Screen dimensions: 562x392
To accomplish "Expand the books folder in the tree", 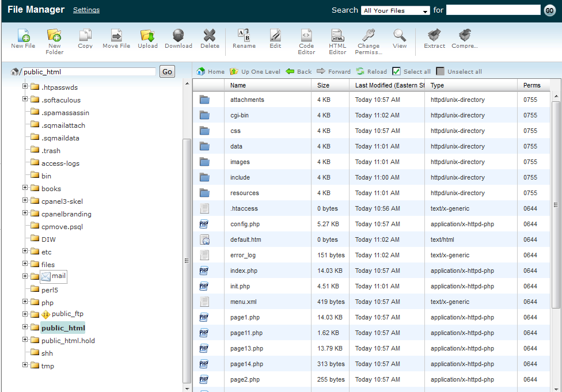I will click(25, 188).
